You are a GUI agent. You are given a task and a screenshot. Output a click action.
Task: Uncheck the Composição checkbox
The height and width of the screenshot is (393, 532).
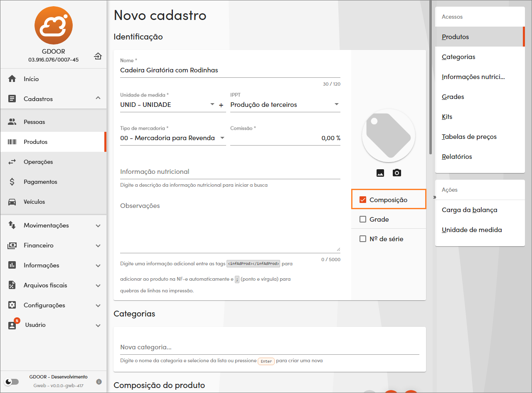pos(363,200)
